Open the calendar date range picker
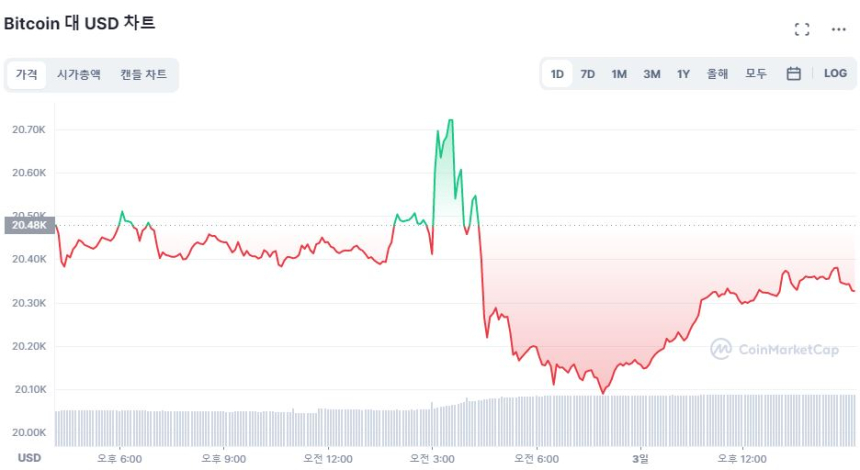This screenshot has width=860, height=470. [x=793, y=74]
